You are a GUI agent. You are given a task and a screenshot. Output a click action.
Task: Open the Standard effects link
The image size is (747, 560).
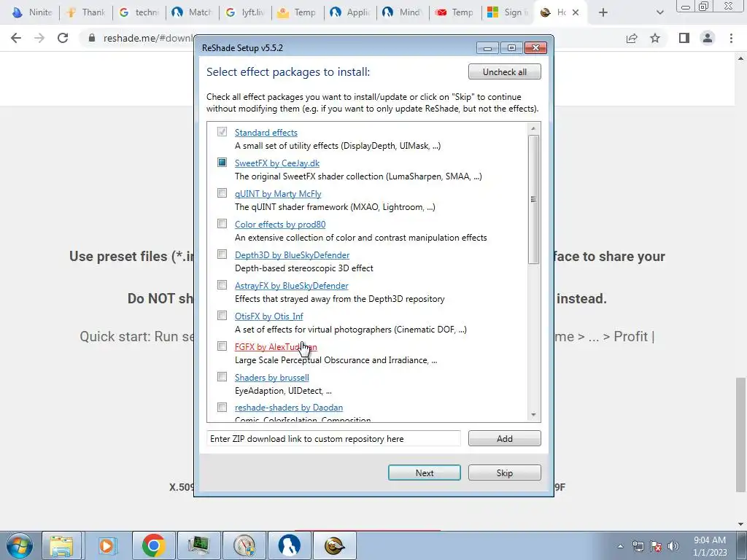coord(266,133)
